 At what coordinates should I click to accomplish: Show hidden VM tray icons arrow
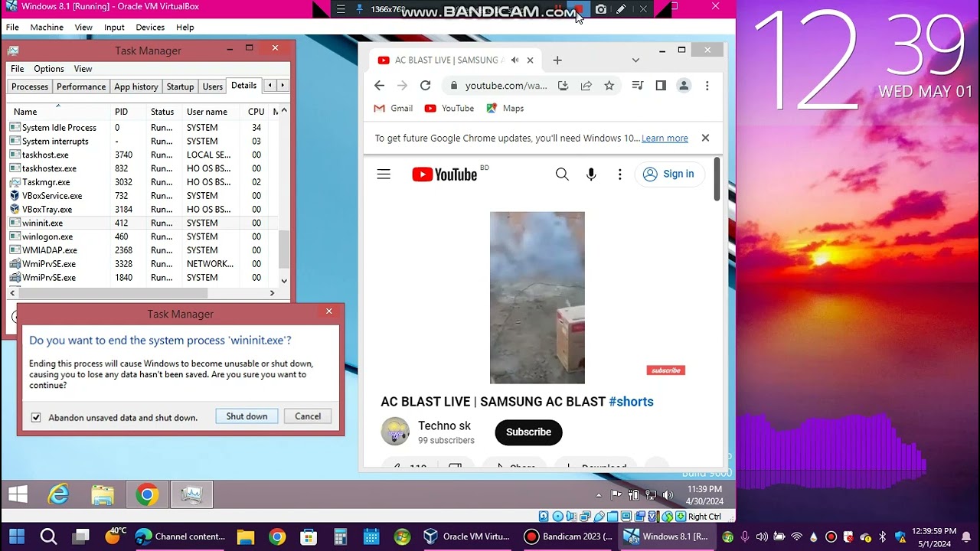(599, 495)
